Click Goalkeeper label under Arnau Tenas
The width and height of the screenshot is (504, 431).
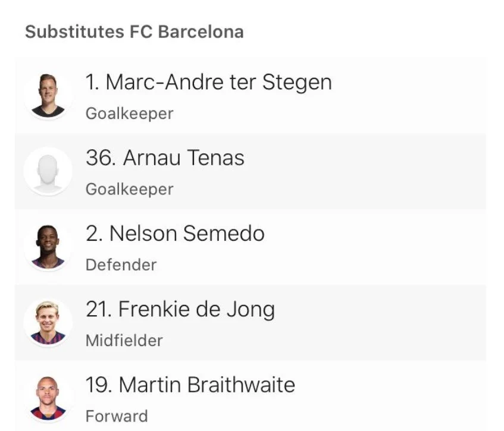click(130, 189)
